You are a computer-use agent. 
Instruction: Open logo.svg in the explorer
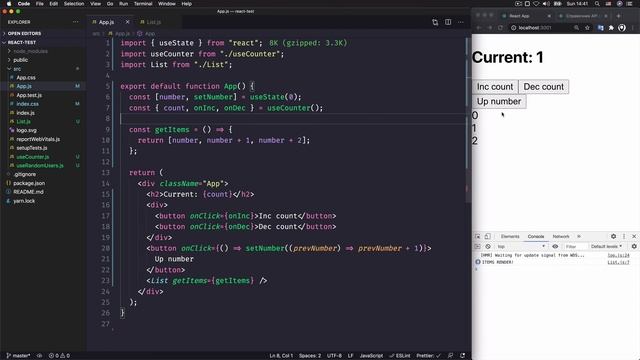(x=26, y=131)
